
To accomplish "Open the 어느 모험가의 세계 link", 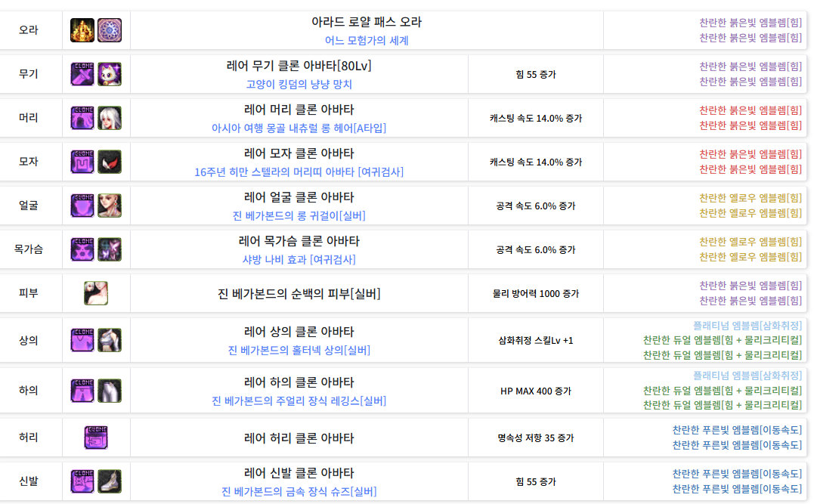I will pos(367,40).
